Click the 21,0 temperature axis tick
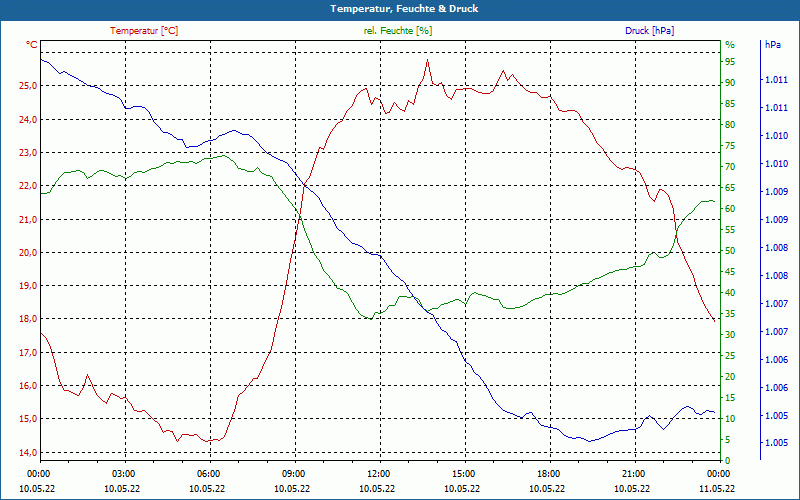Screen dimensions: 800x500 (x=28, y=219)
